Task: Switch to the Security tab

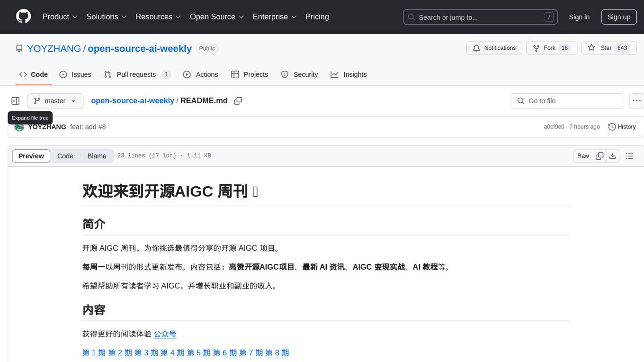Action: [299, 74]
